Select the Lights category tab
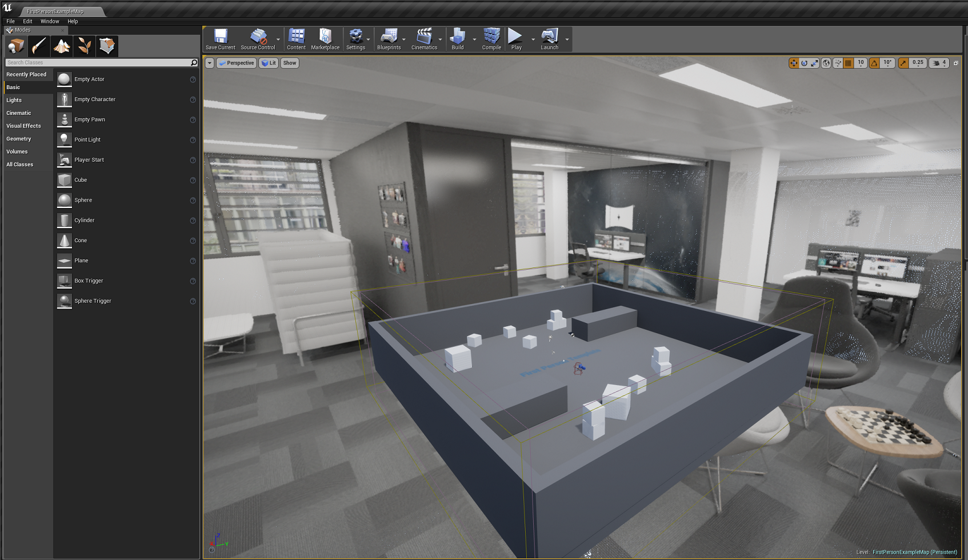968x560 pixels. 14,100
